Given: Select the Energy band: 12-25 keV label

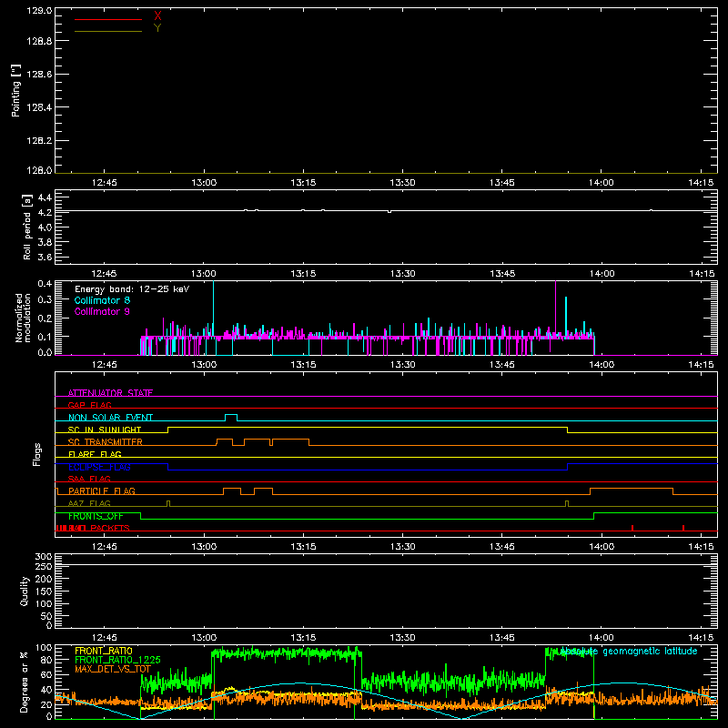Looking at the screenshot, I should tap(132, 289).
